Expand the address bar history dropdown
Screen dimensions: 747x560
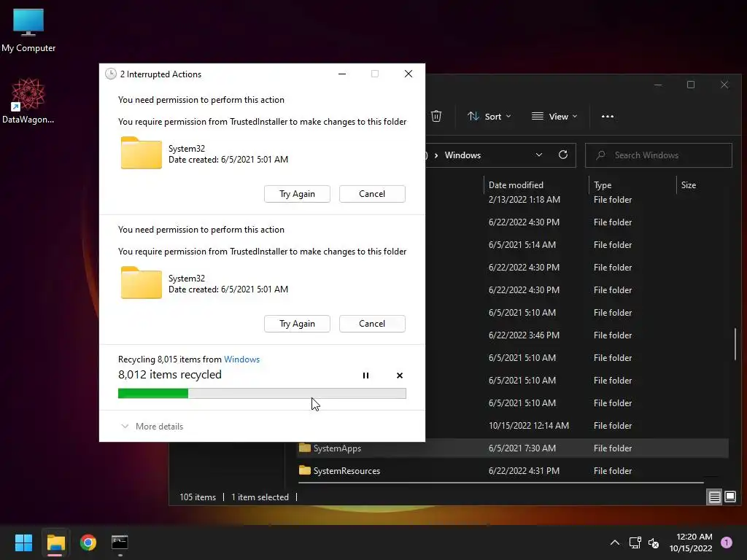click(x=539, y=155)
